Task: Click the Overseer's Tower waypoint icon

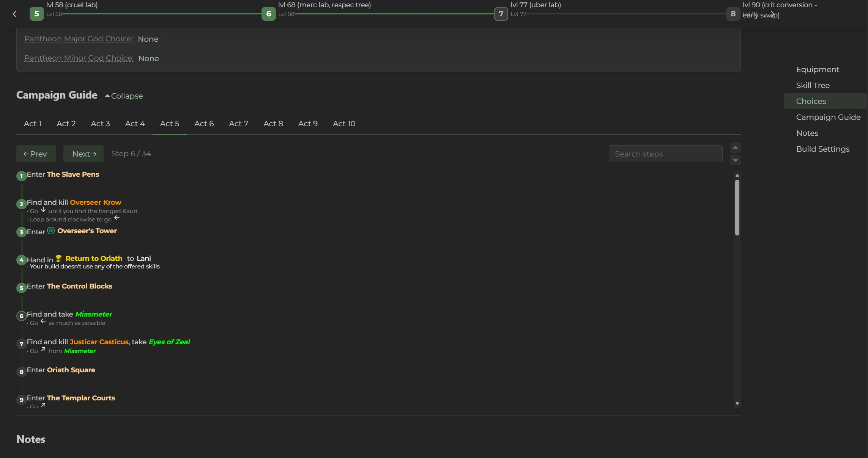Action: [x=51, y=231]
